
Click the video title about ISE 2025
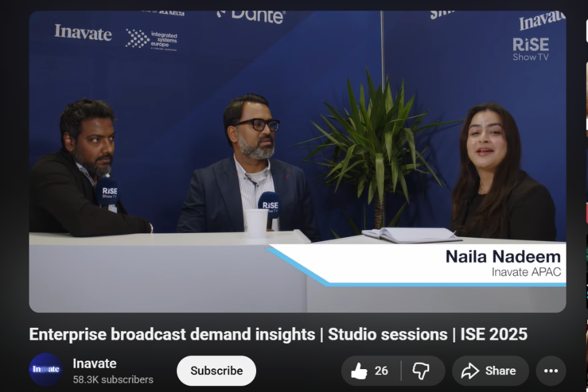[x=278, y=335]
